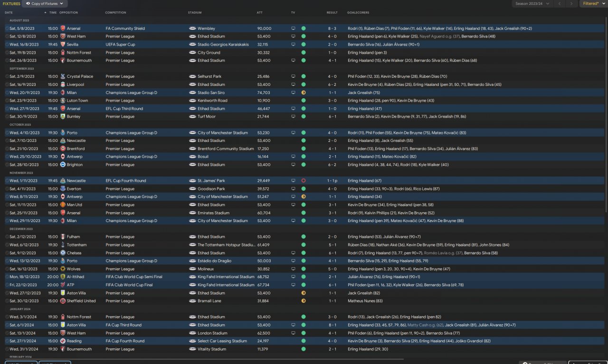The width and height of the screenshot is (608, 364).
Task: Sort by the ATT column header
Action: (259, 12)
